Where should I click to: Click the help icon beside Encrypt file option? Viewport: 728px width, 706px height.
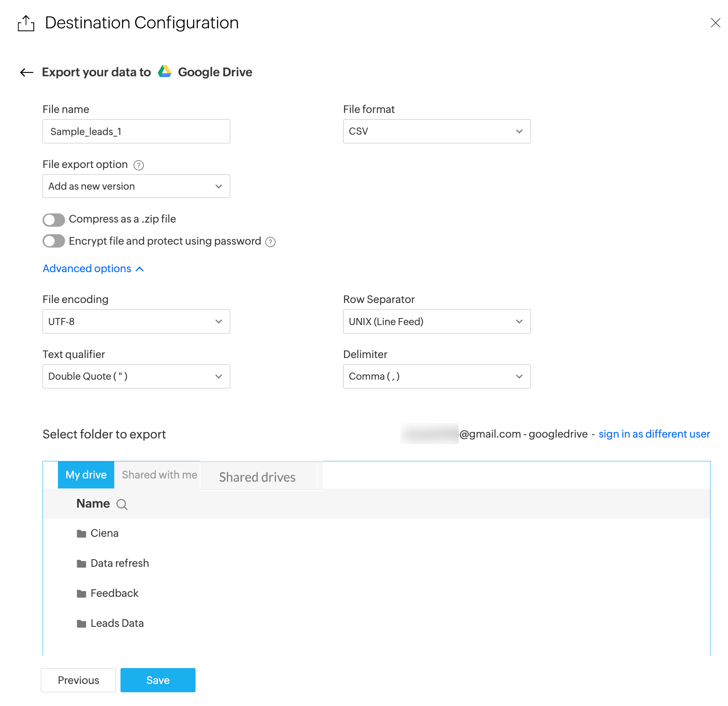click(x=271, y=242)
